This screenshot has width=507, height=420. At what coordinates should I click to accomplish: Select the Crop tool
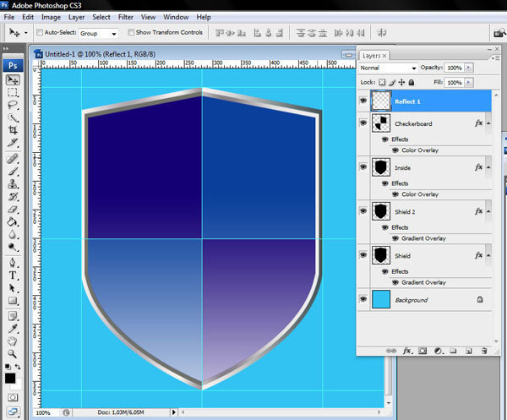(x=13, y=130)
